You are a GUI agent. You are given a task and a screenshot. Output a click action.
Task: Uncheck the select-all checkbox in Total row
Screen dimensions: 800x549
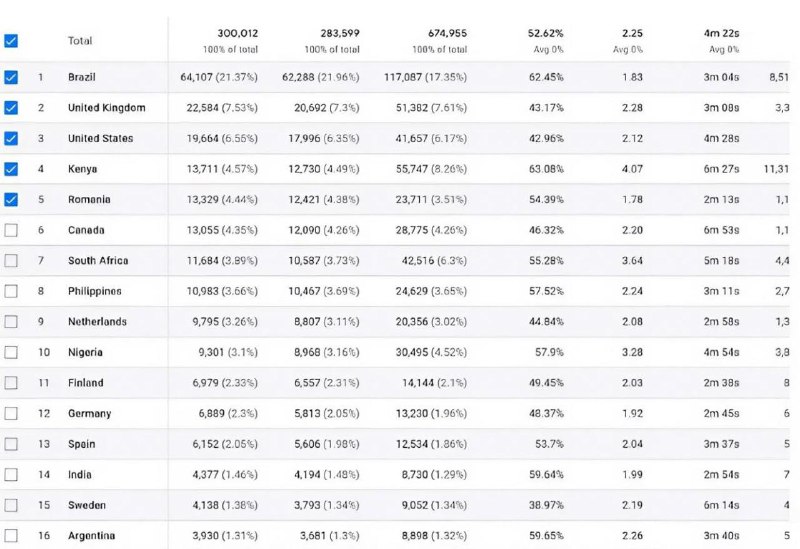click(x=11, y=41)
